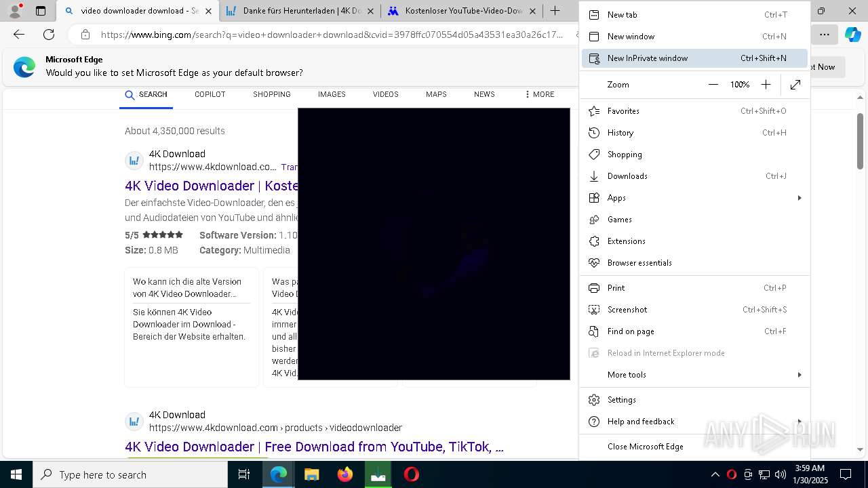The height and width of the screenshot is (488, 868).
Task: Click the address bar URL field
Action: click(x=331, y=35)
